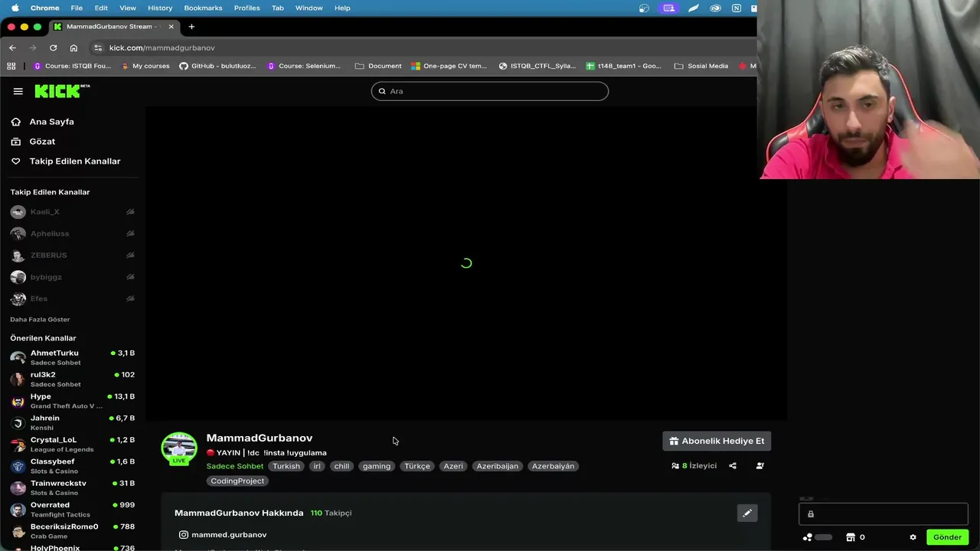Open the Ana Sayfa home link

coord(42,122)
